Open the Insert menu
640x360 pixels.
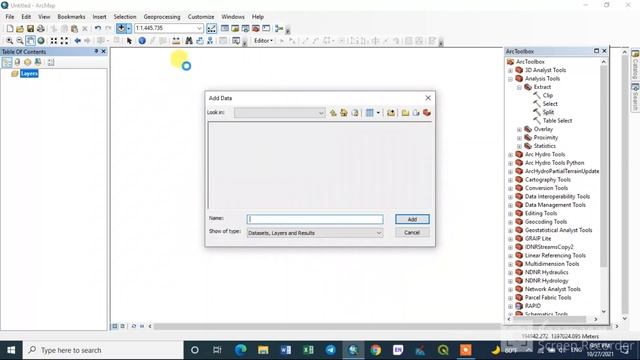pos(99,17)
